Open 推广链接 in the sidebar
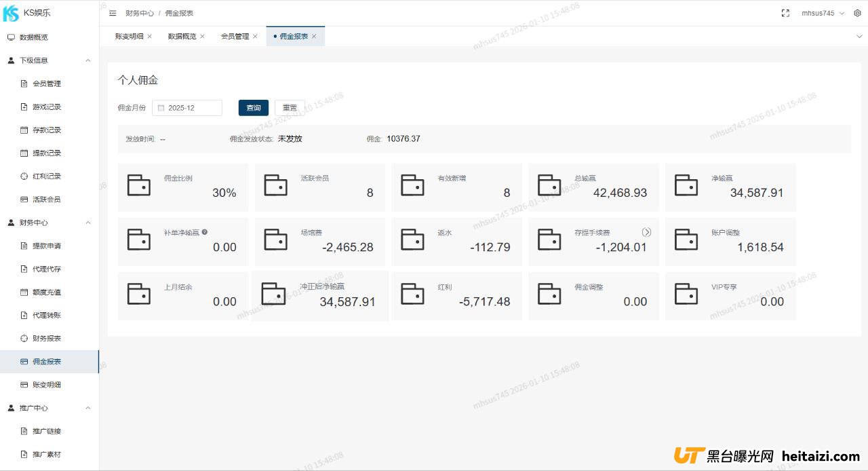Image resolution: width=868 pixels, height=471 pixels. coord(50,431)
